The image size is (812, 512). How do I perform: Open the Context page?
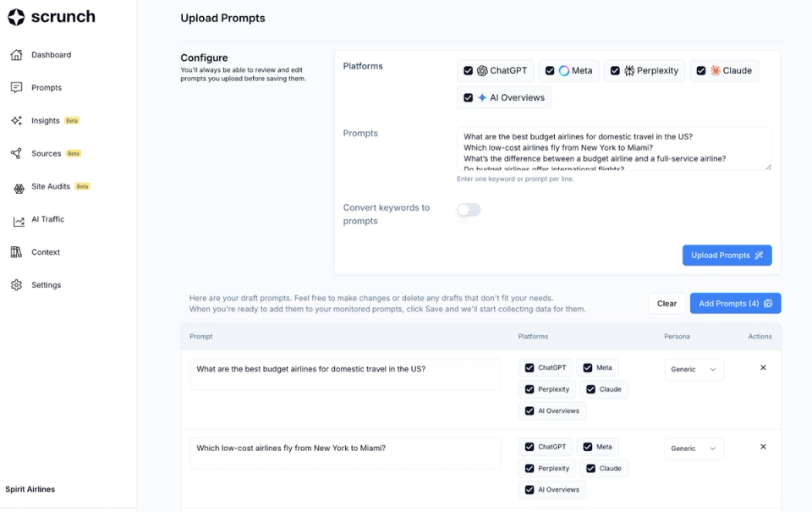pos(46,252)
